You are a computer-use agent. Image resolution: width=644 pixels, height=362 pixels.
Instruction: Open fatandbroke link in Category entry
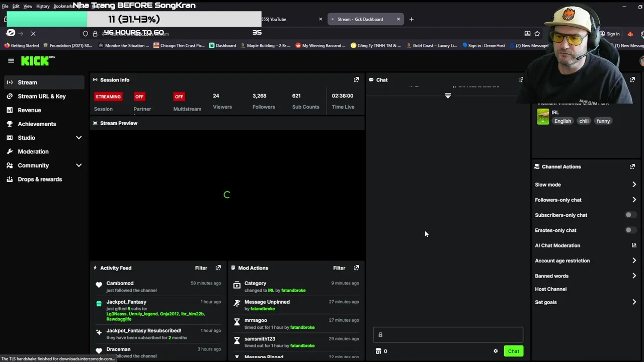coord(293,290)
